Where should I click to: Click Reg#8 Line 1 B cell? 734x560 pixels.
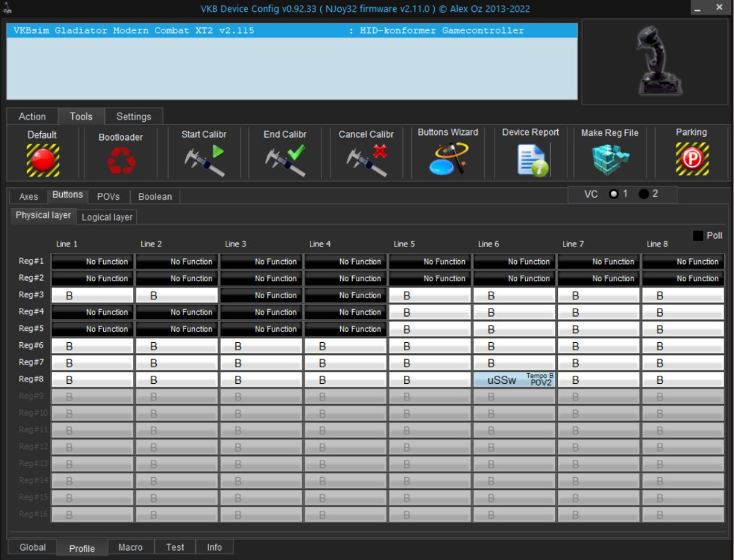coord(92,380)
